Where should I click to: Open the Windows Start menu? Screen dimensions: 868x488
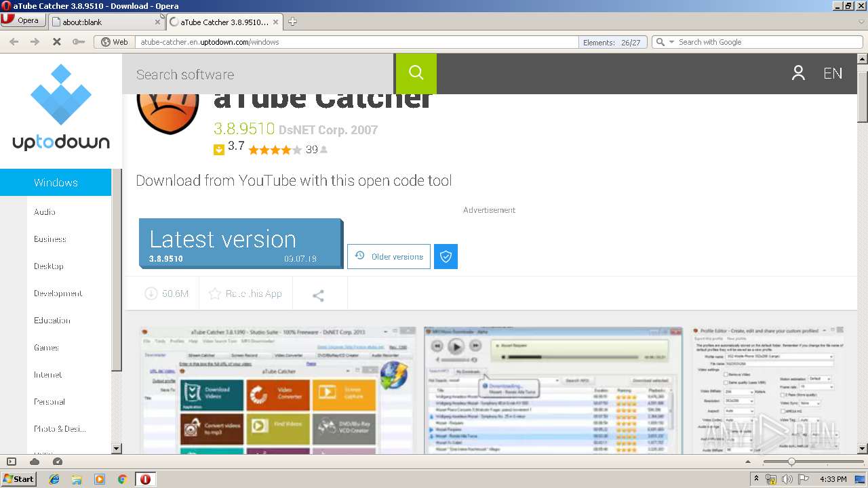click(18, 479)
